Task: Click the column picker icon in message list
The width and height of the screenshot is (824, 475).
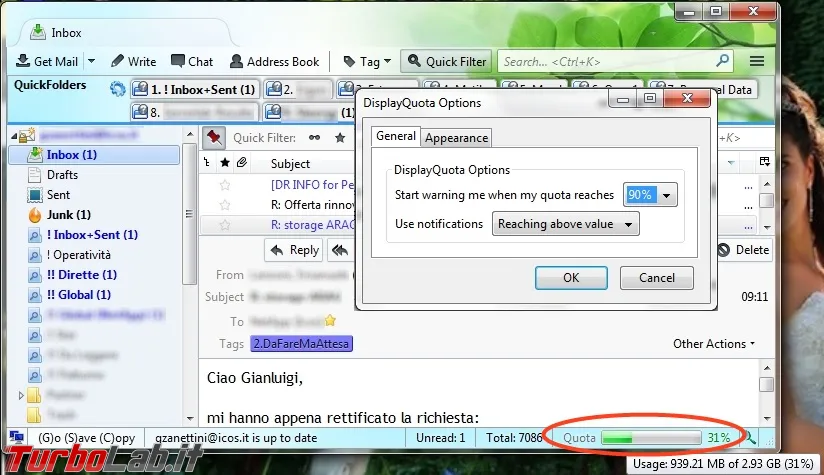Action: [x=765, y=162]
